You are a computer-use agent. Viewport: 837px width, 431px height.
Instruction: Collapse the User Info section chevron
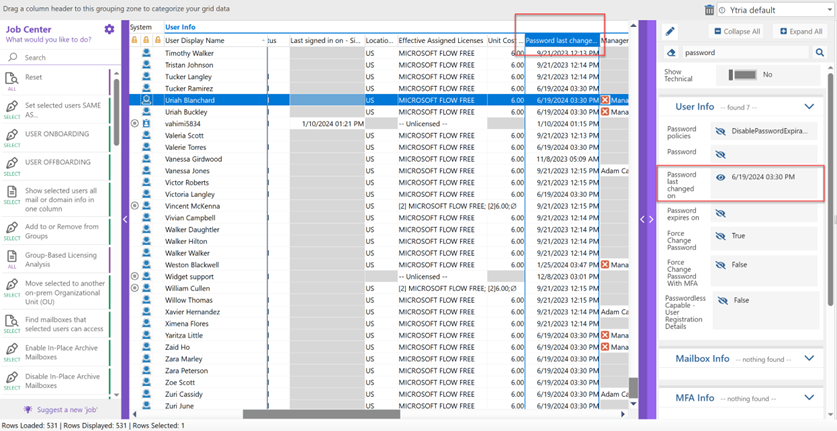(809, 107)
